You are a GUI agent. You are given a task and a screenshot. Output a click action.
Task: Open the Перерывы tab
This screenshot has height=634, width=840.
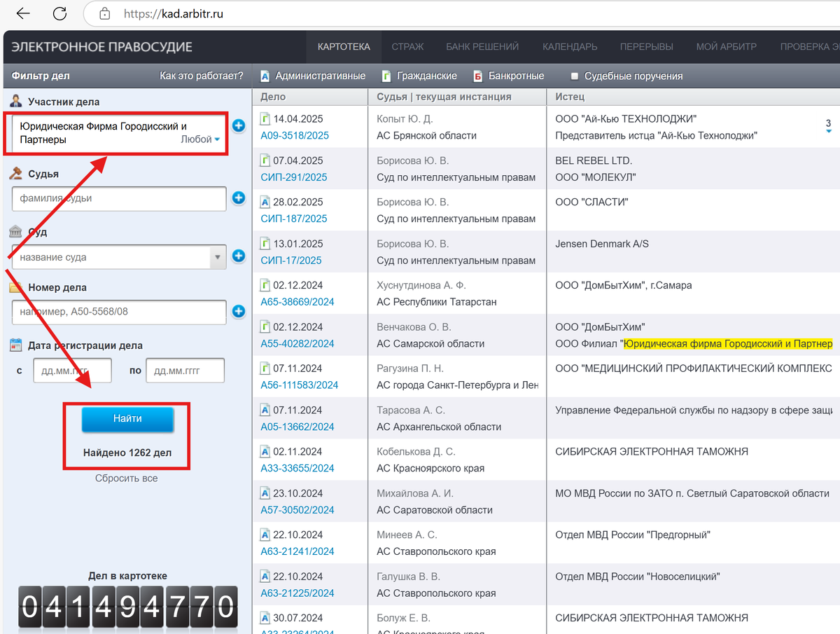coord(647,47)
